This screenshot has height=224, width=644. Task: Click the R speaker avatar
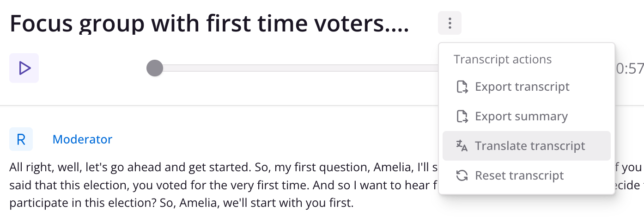21,139
